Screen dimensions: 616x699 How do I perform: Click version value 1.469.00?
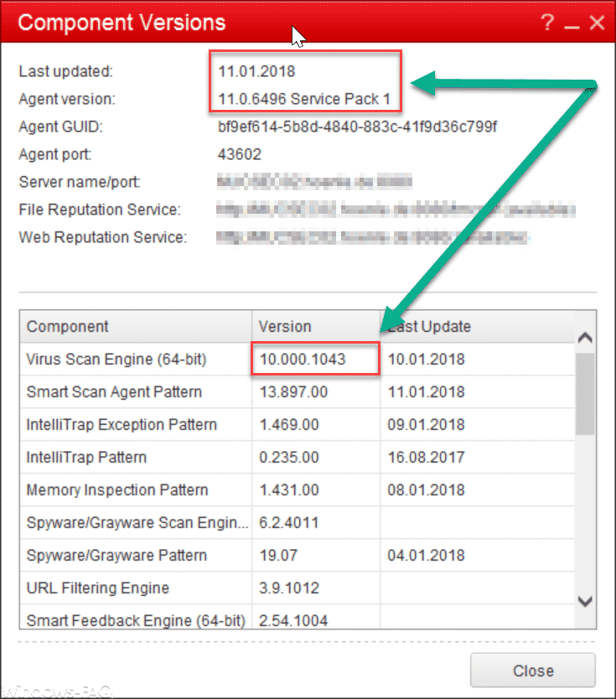click(x=289, y=424)
